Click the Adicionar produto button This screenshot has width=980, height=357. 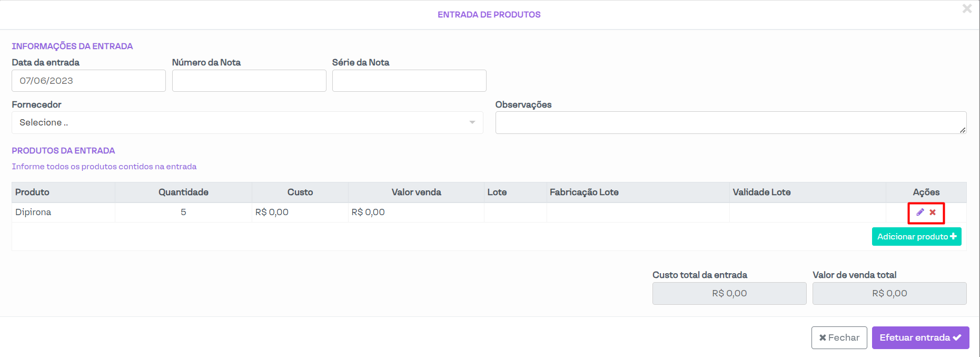pyautogui.click(x=916, y=237)
